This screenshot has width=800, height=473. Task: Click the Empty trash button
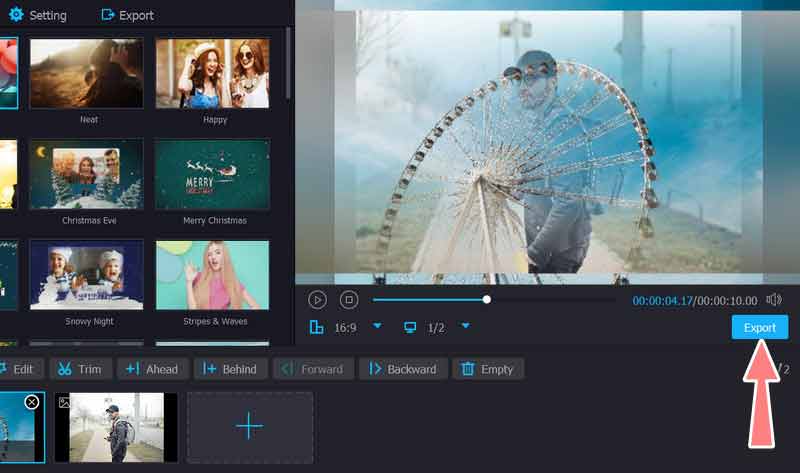click(x=487, y=369)
